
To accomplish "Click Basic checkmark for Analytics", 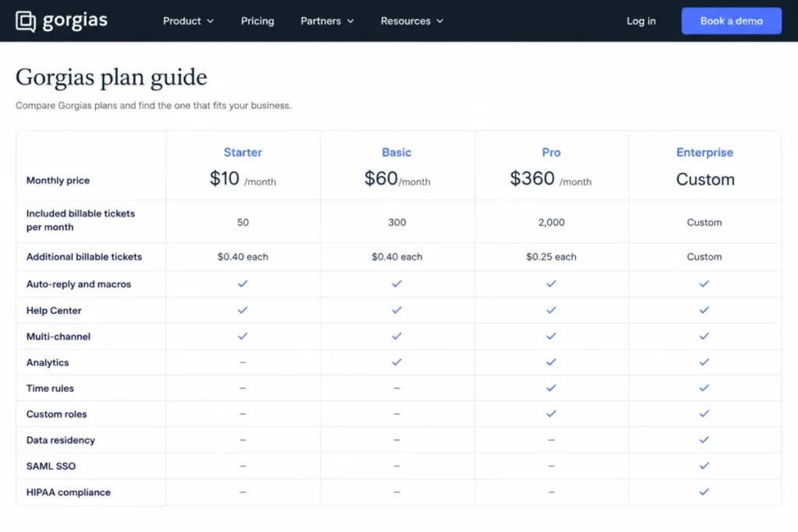I will click(x=397, y=362).
